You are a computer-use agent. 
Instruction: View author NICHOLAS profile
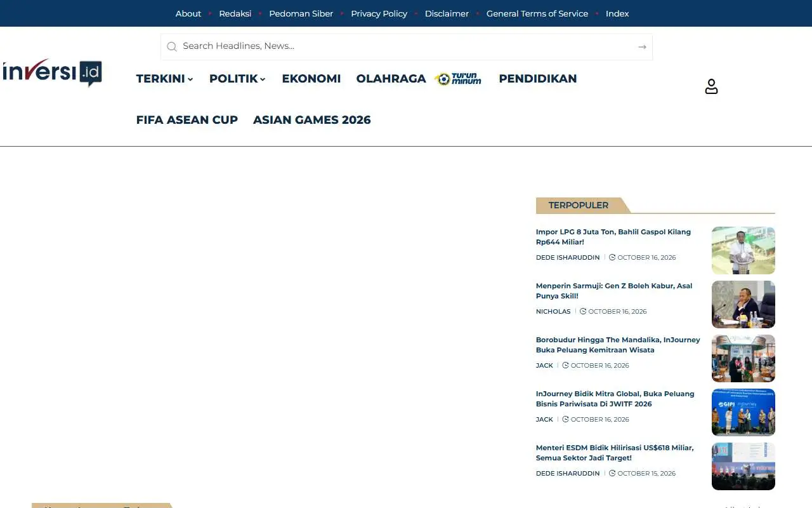pyautogui.click(x=553, y=312)
